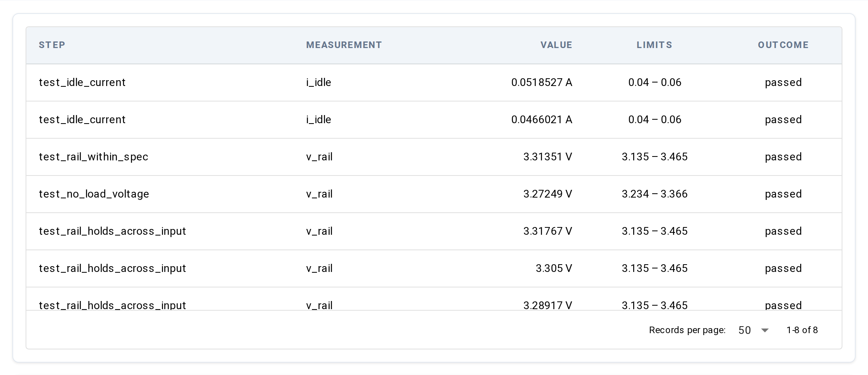Click the Records per page label

(687, 330)
